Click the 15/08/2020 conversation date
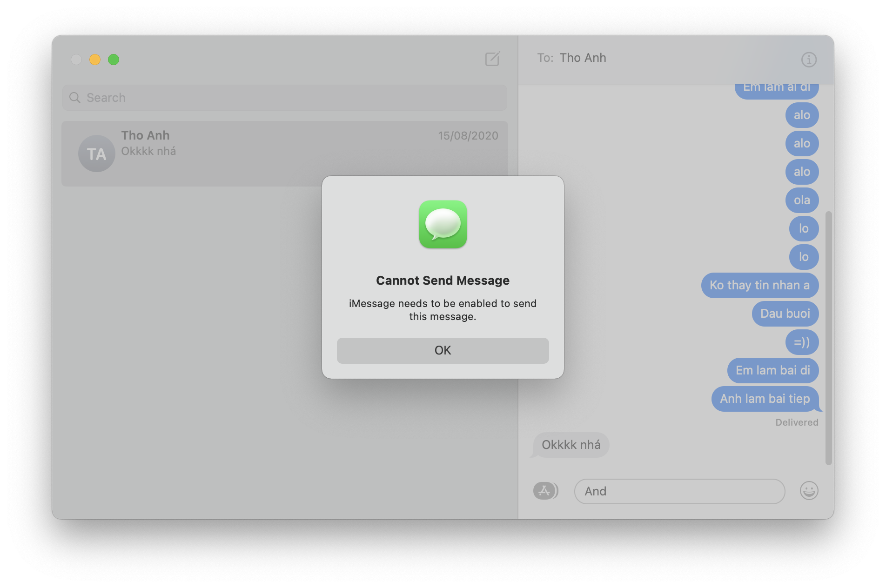Image resolution: width=886 pixels, height=588 pixels. point(468,136)
